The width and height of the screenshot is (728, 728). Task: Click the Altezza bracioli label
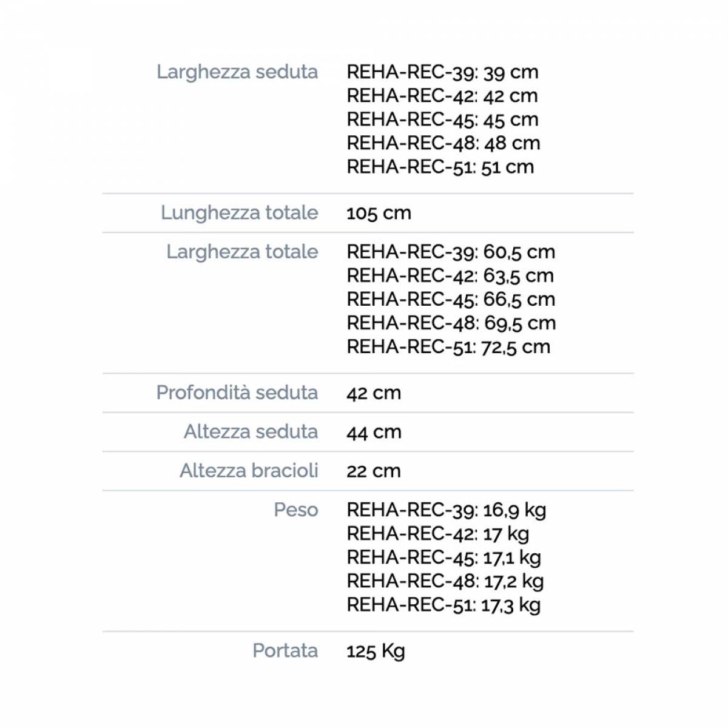pos(249,470)
